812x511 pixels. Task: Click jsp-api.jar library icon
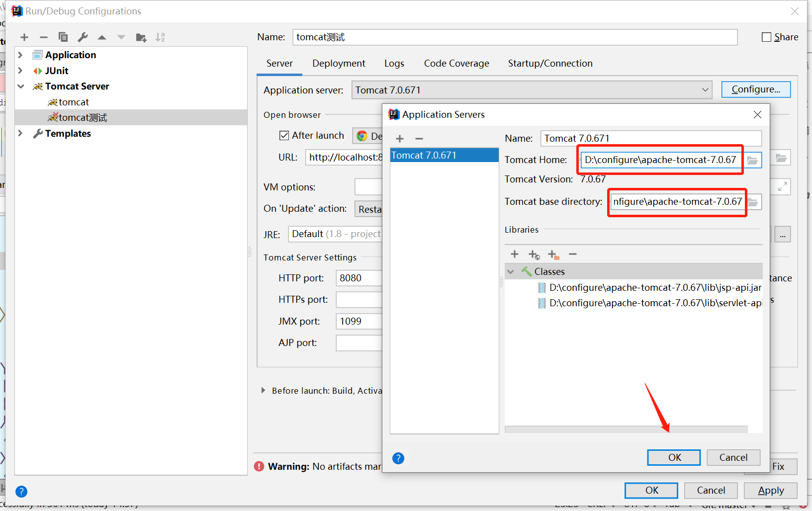542,288
